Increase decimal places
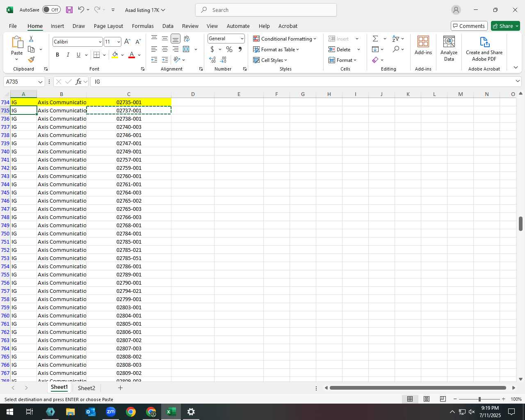Screen dimensions: 525x420 point(212,60)
